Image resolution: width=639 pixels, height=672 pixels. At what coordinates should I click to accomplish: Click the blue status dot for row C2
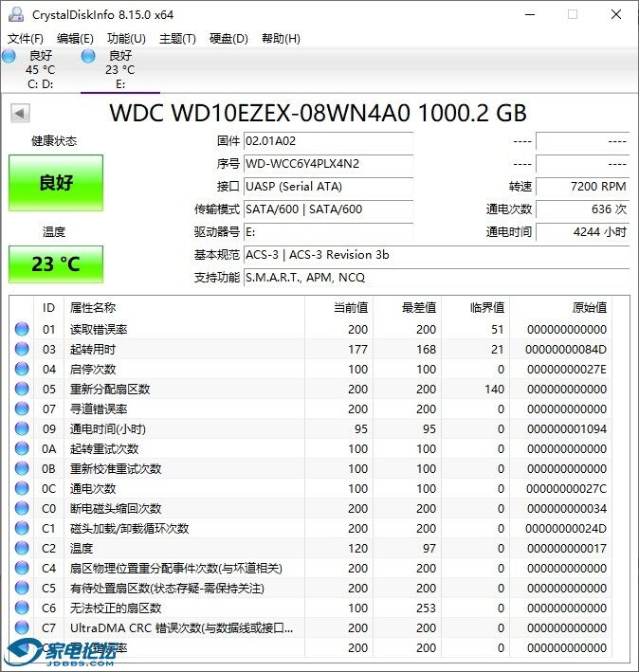pyautogui.click(x=22, y=548)
